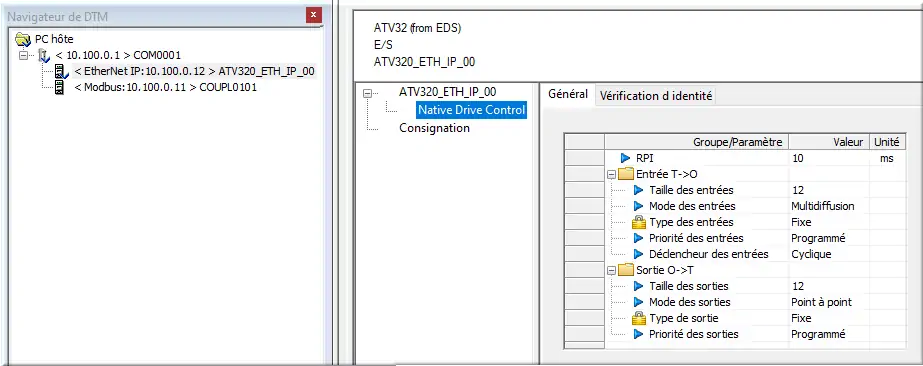Close the Navigateur de DTM panel
The height and width of the screenshot is (366, 923).
314,15
